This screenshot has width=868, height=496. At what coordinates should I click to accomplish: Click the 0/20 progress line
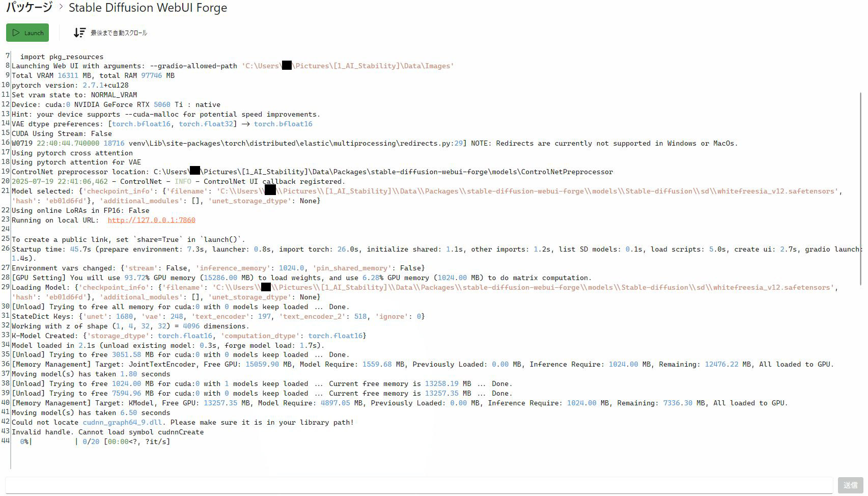95,442
